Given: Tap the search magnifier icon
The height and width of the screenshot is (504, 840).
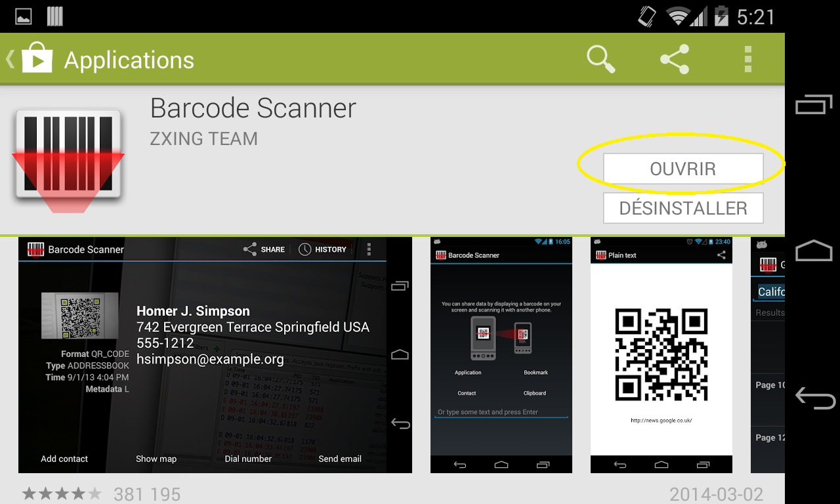Looking at the screenshot, I should pos(600,60).
